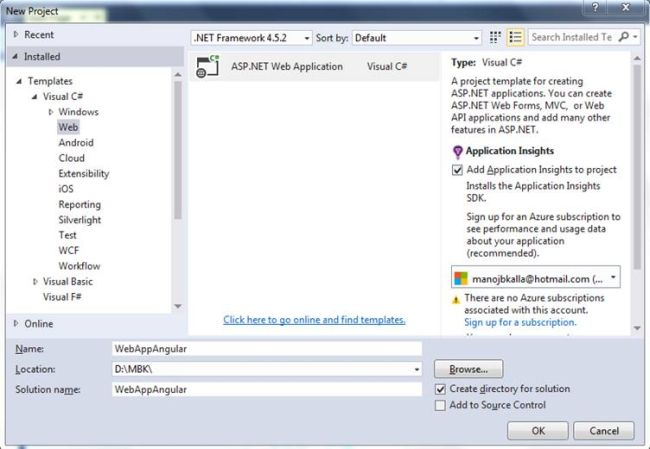Screen dimensions: 650x449
Task: Click the Name field with WebAppAngular
Action: coord(267,349)
